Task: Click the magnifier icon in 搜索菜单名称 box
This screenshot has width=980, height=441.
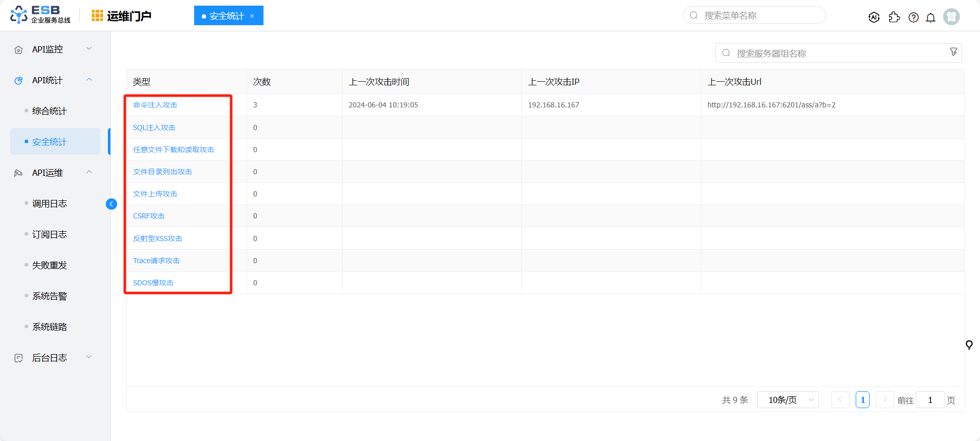Action: (x=694, y=15)
